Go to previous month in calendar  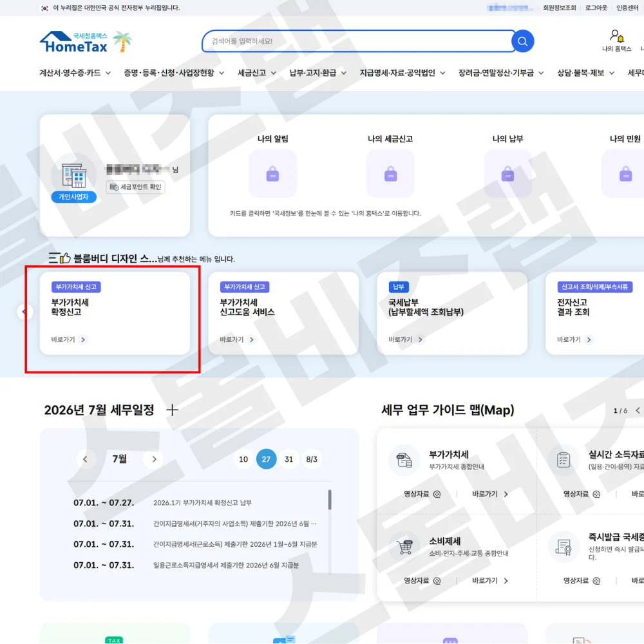[x=85, y=459]
